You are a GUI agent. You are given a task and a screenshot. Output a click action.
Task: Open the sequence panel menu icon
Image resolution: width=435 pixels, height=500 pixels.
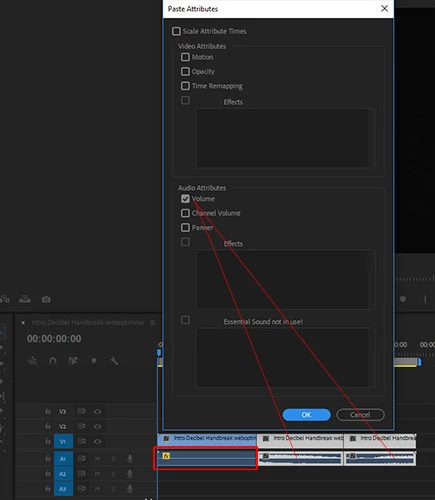152,322
